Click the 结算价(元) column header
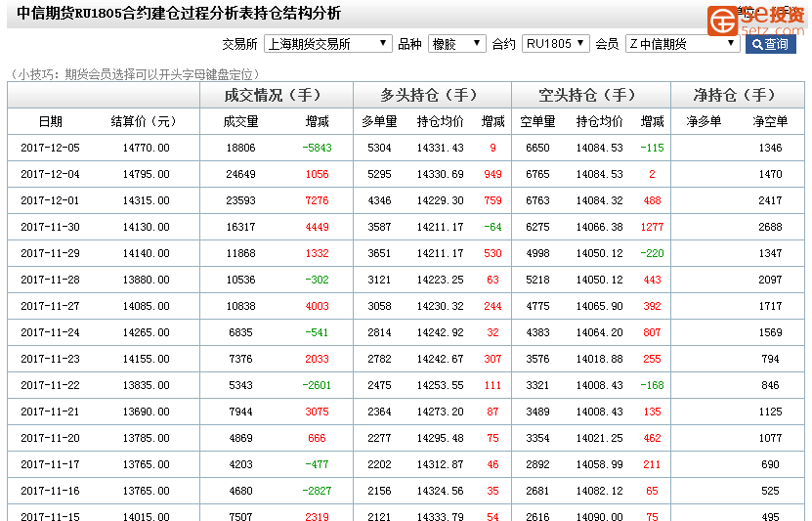Screen dimensions: 812x521 144,122
